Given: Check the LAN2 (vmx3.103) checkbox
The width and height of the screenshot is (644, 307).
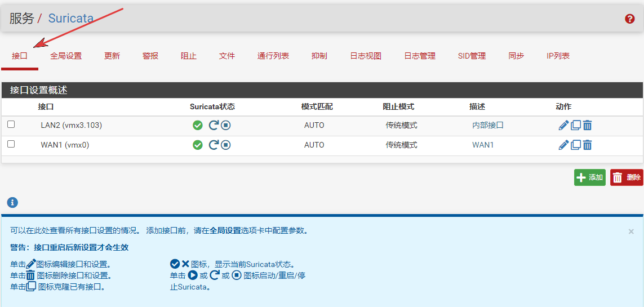Looking at the screenshot, I should click(x=11, y=124).
